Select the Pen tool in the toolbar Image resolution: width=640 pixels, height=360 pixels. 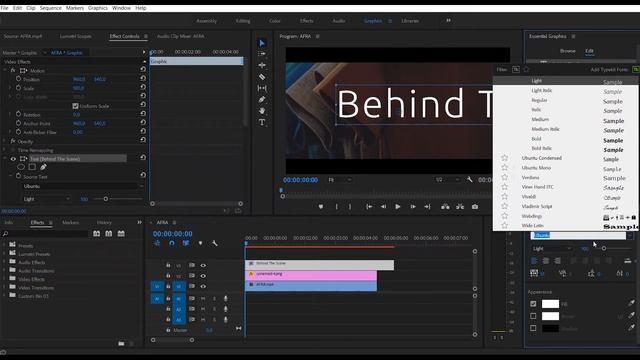pyautogui.click(x=262, y=99)
